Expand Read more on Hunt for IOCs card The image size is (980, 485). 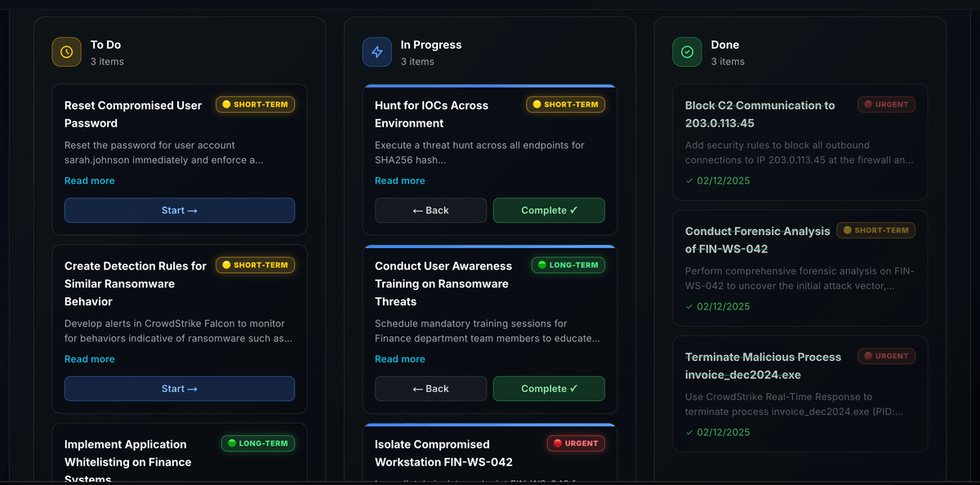coord(400,180)
